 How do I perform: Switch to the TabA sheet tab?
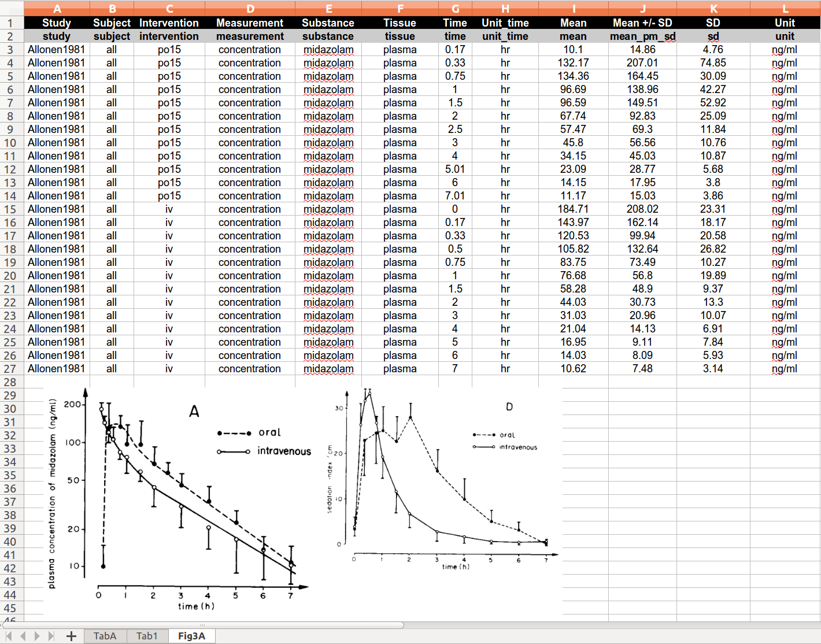coord(105,636)
